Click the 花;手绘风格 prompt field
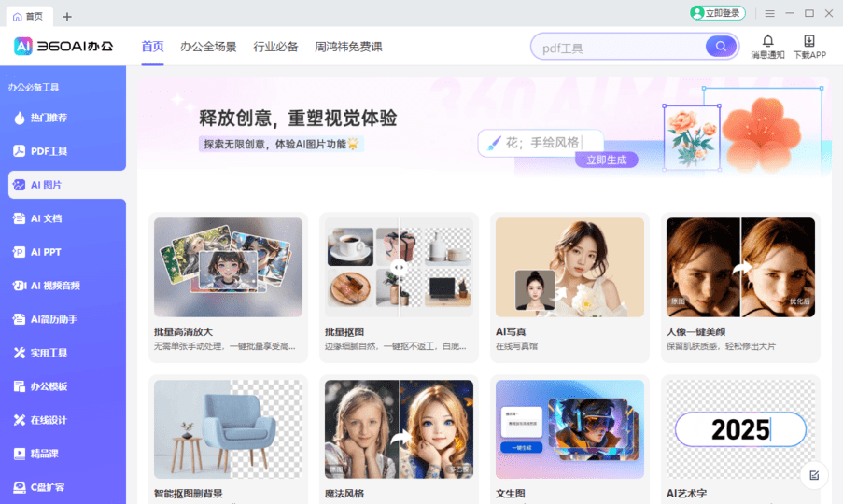The width and height of the screenshot is (843, 504). pyautogui.click(x=541, y=143)
